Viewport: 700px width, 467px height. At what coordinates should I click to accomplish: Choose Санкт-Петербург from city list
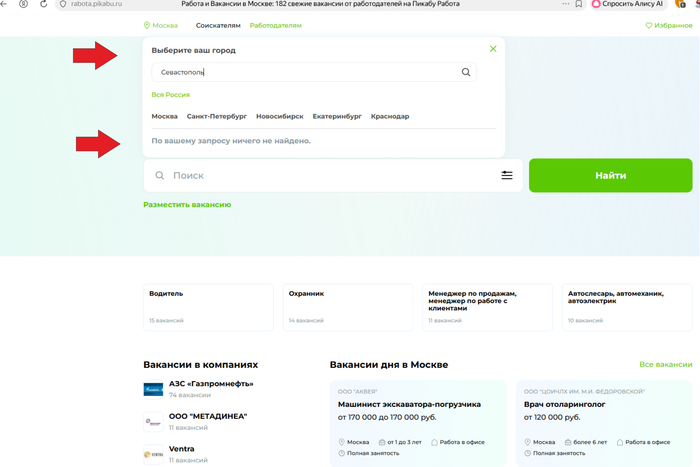click(x=216, y=116)
